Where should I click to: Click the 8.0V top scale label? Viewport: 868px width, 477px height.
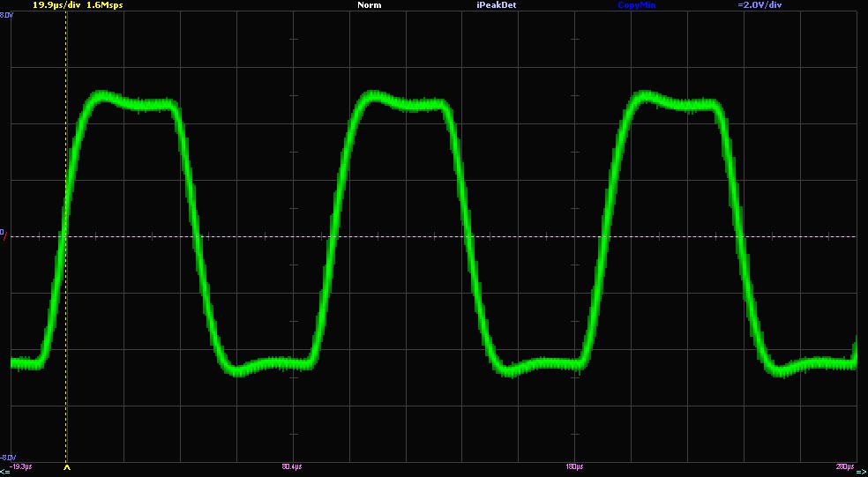(x=5, y=16)
